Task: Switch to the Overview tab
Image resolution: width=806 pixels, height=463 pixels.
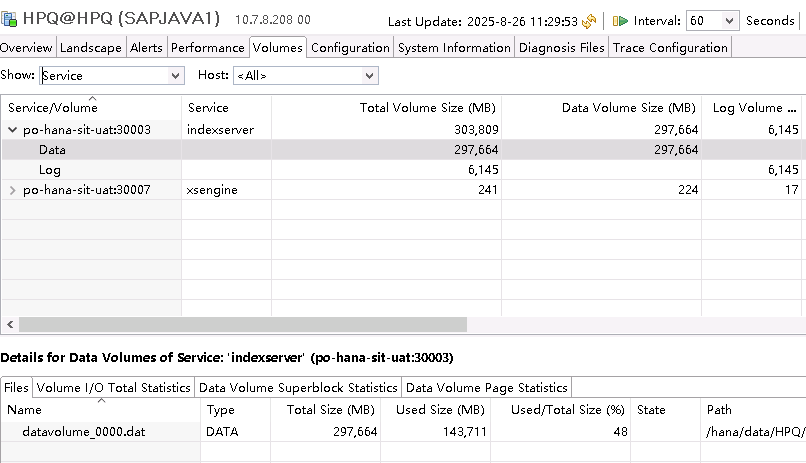Action: pos(27,47)
